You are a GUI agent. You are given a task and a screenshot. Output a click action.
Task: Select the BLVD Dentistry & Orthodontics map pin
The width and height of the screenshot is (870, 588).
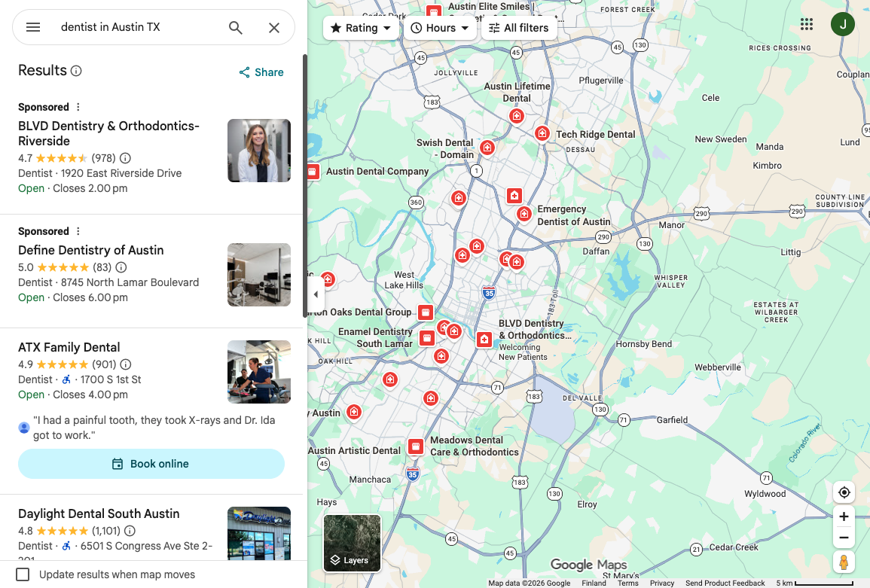click(484, 340)
